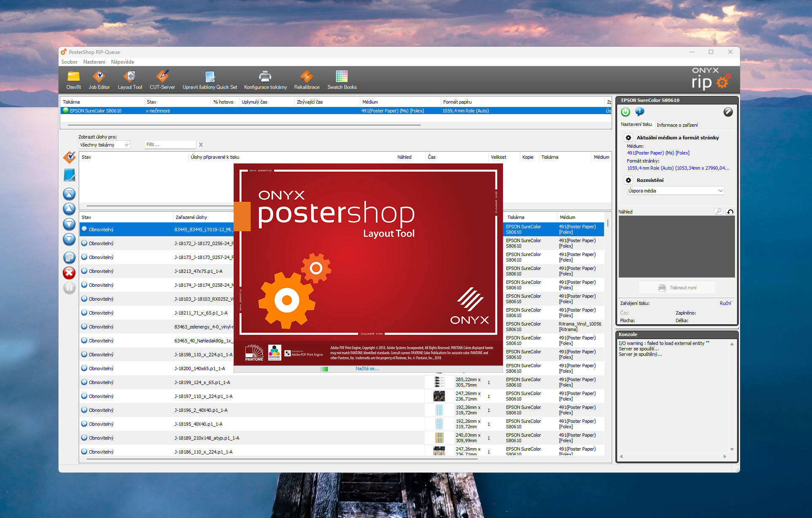812x518 pixels.
Task: Select job J-18196_2_40X40.p1_1-A
Action: (x=342, y=410)
